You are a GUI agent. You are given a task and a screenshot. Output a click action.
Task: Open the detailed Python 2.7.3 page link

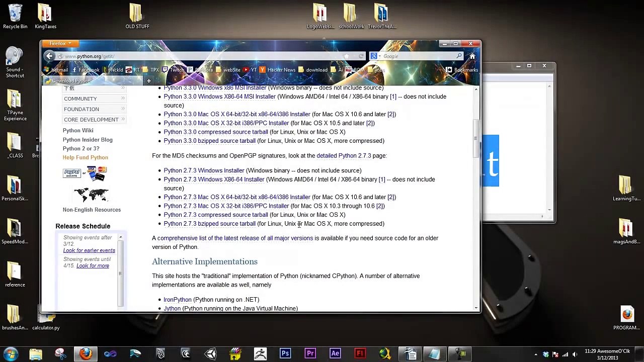[x=344, y=156]
